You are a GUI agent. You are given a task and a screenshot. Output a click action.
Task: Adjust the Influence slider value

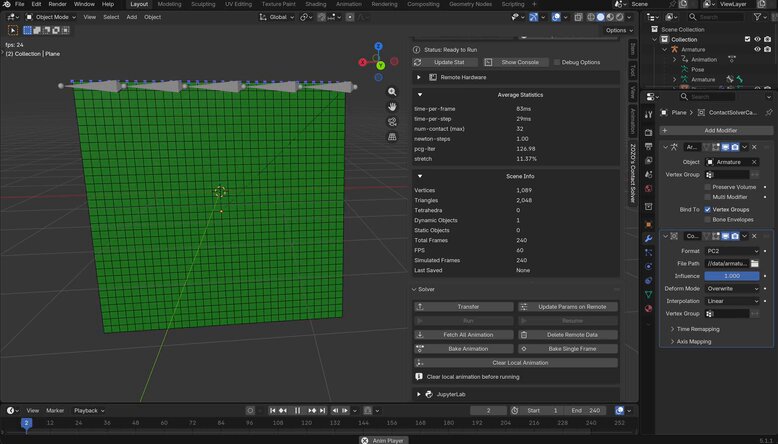(732, 276)
